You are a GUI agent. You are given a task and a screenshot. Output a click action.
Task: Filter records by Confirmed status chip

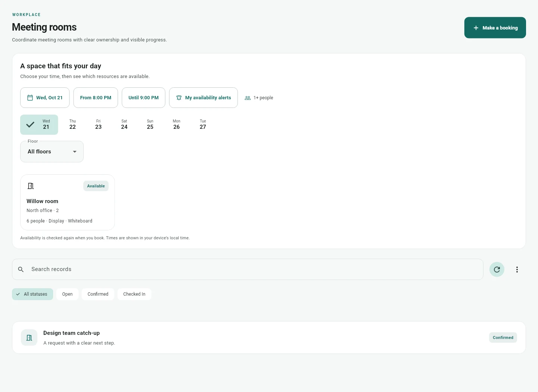(98, 294)
